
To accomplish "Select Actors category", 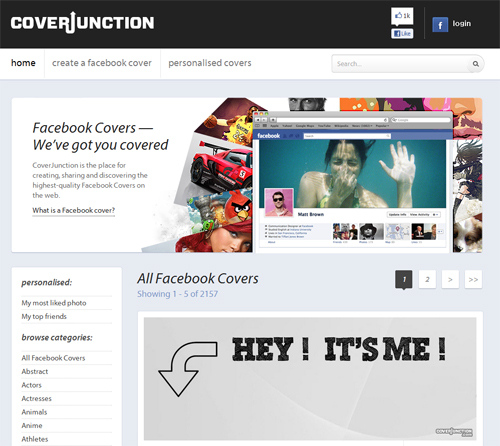I will click(x=32, y=385).
